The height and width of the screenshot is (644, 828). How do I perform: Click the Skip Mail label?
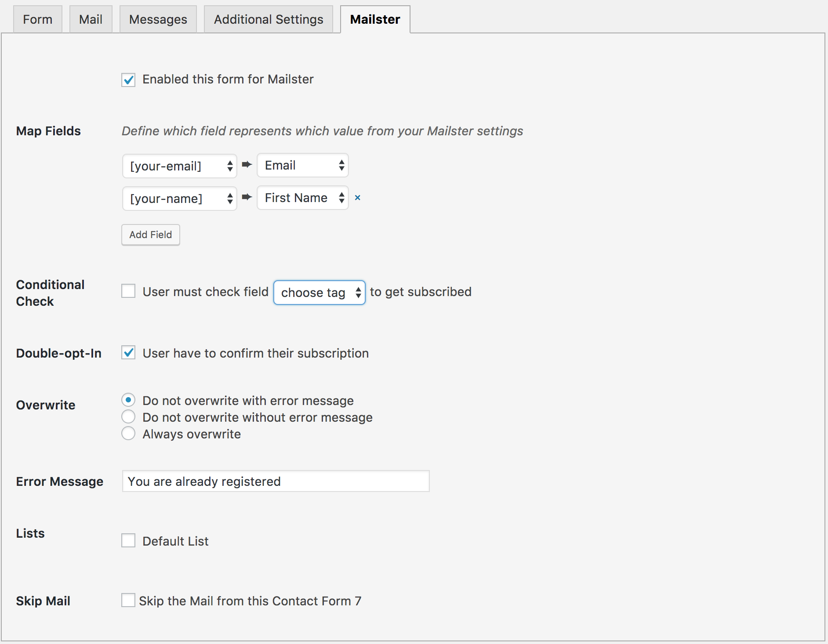coord(43,601)
